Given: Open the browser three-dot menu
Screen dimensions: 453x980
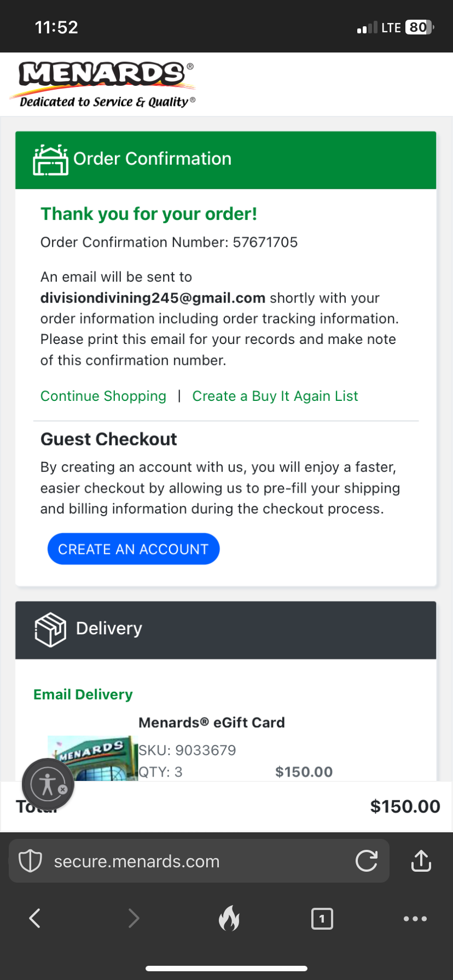Looking at the screenshot, I should [415, 918].
